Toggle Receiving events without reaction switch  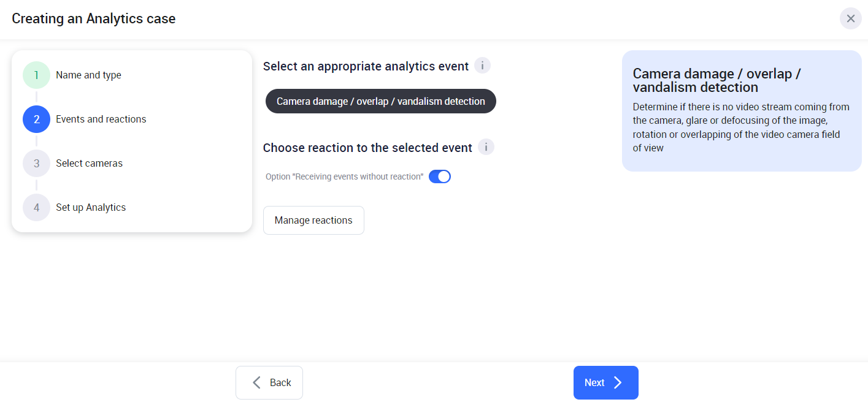[x=439, y=176]
